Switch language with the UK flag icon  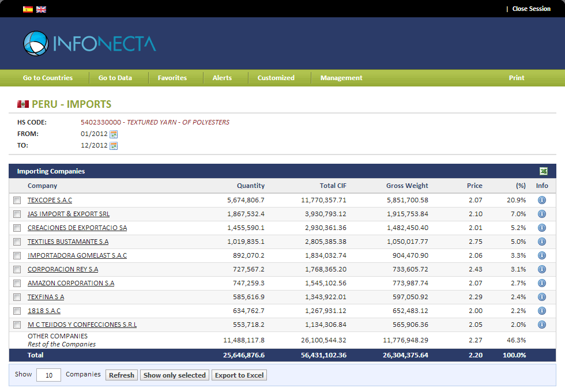(x=41, y=9)
